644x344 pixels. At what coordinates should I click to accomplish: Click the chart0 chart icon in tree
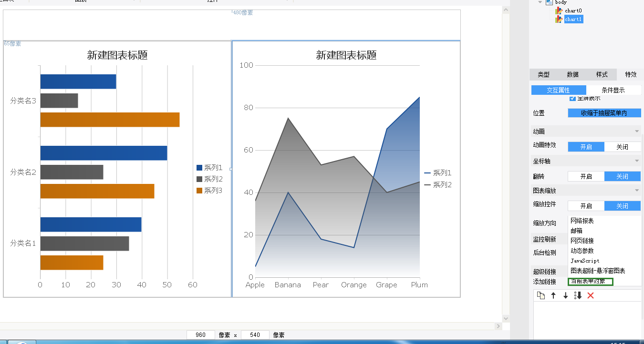pos(559,10)
